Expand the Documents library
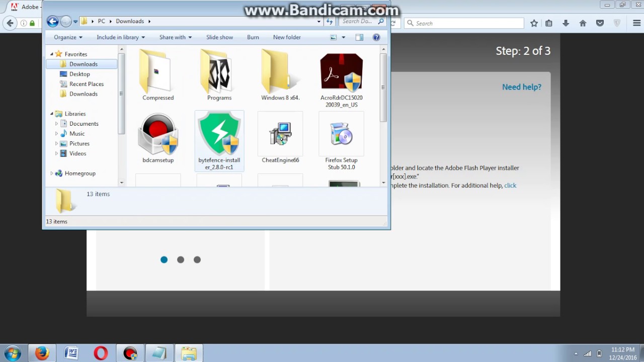Image resolution: width=644 pixels, height=362 pixels. 56,124
